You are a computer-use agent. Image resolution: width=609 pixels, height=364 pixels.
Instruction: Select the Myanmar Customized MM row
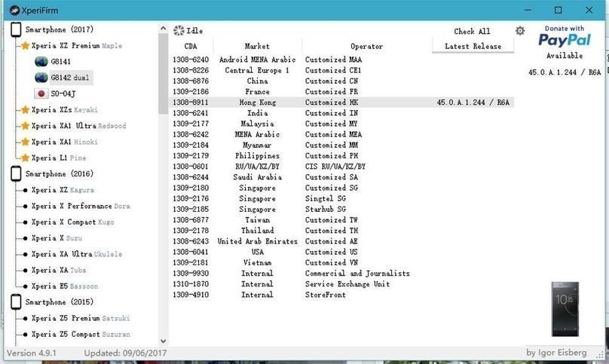coord(341,145)
